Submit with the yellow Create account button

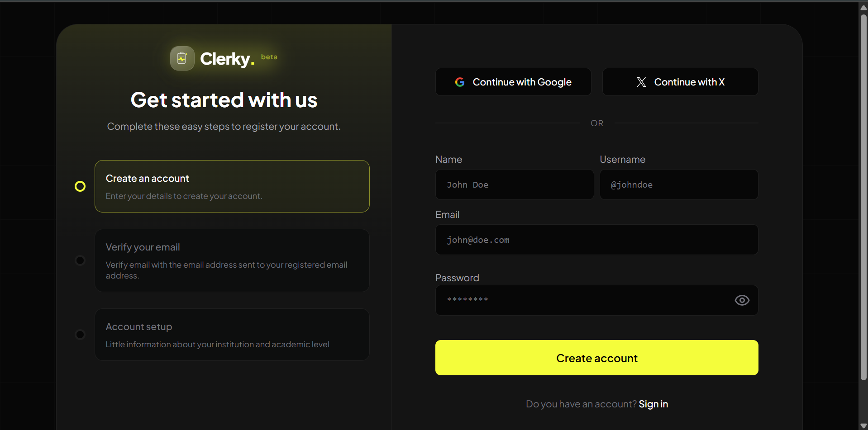click(597, 358)
